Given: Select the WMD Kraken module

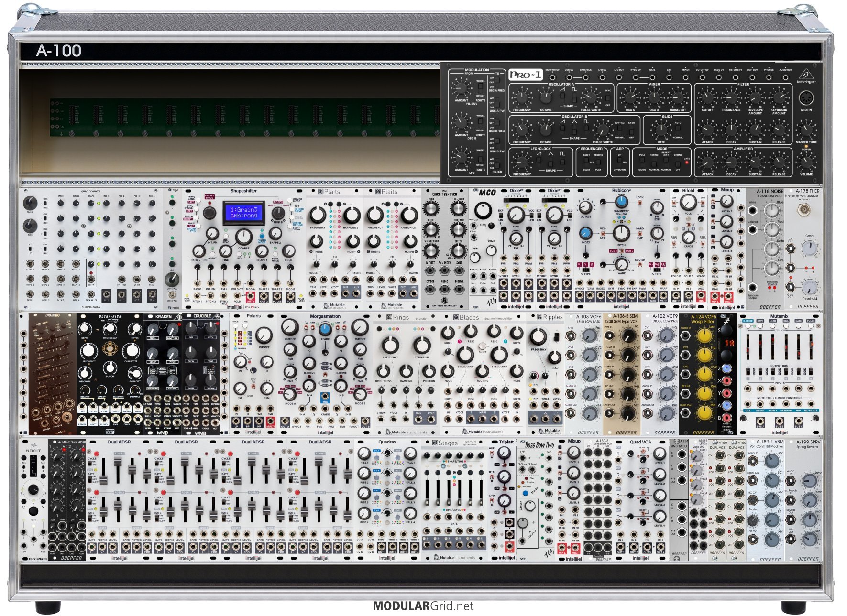Looking at the screenshot, I should tap(163, 374).
